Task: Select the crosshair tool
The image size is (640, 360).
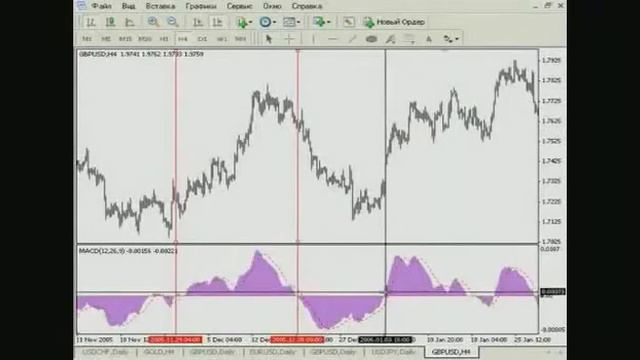Action: click(x=289, y=39)
